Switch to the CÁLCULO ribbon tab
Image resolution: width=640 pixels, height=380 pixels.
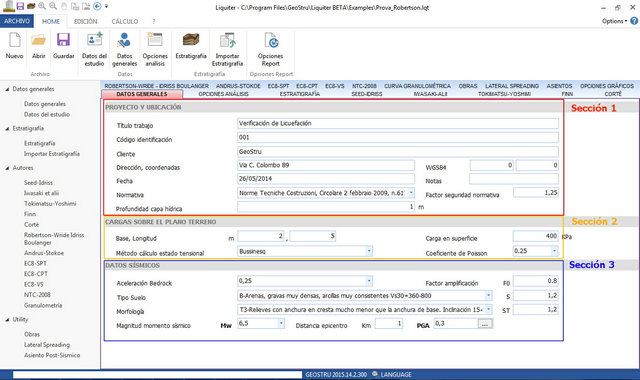(124, 21)
